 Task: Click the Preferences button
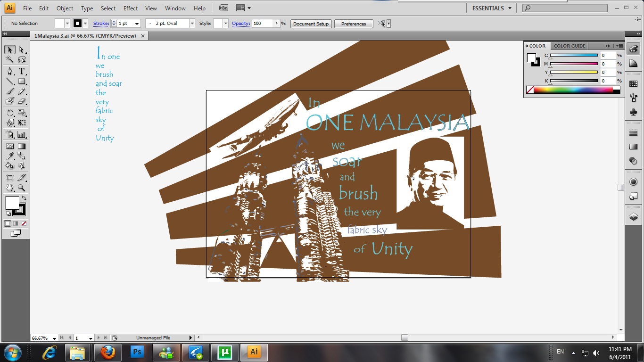pyautogui.click(x=354, y=24)
